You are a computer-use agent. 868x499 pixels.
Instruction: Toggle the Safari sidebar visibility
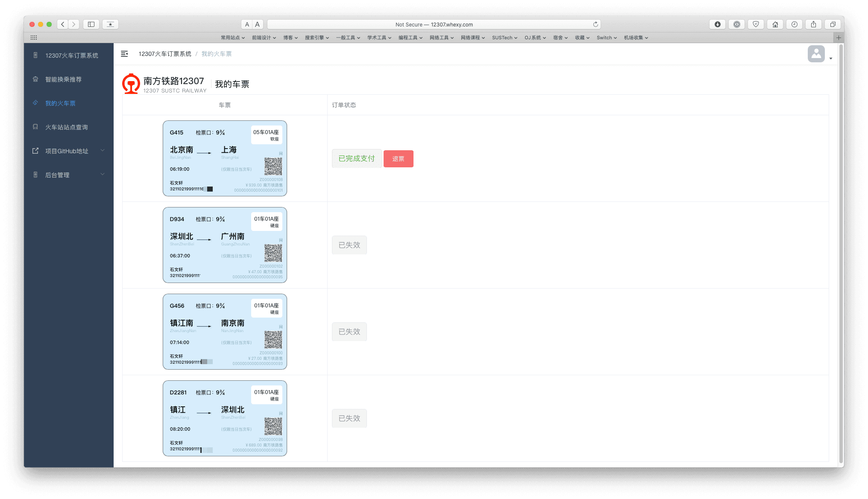91,24
